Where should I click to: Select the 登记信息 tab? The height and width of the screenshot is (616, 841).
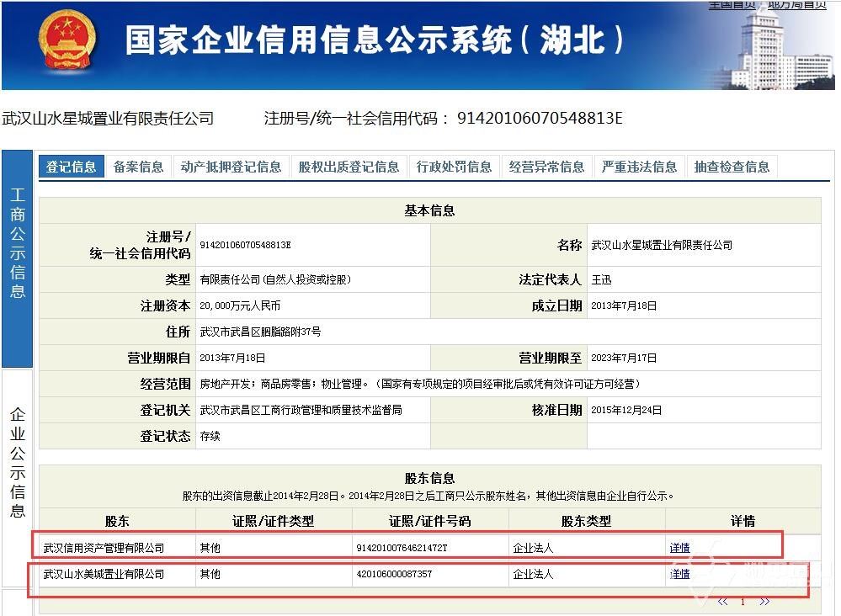pyautogui.click(x=72, y=166)
